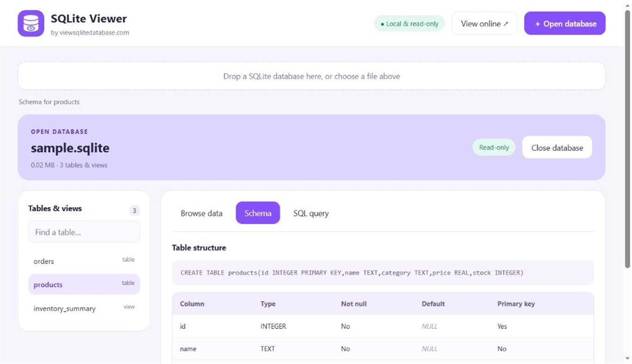Click the drop a SQLite database area
The height and width of the screenshot is (364, 632).
tap(312, 76)
